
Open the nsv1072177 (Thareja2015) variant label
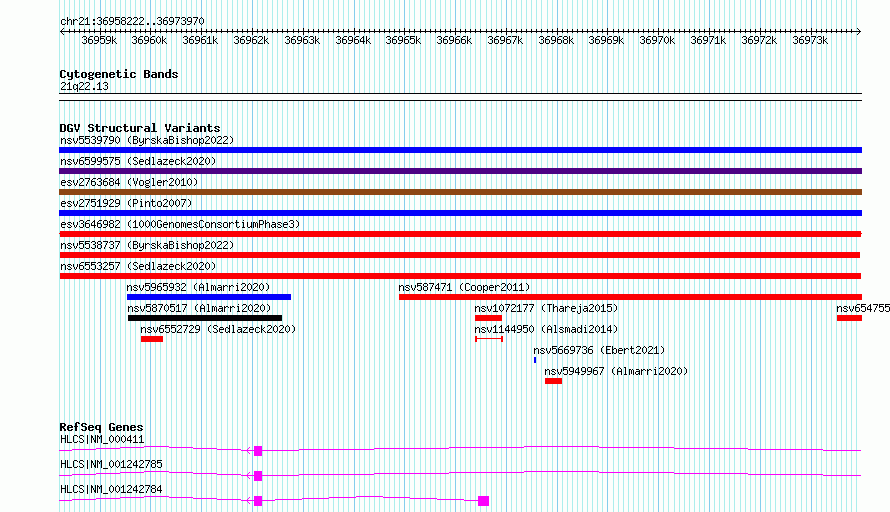(546, 308)
